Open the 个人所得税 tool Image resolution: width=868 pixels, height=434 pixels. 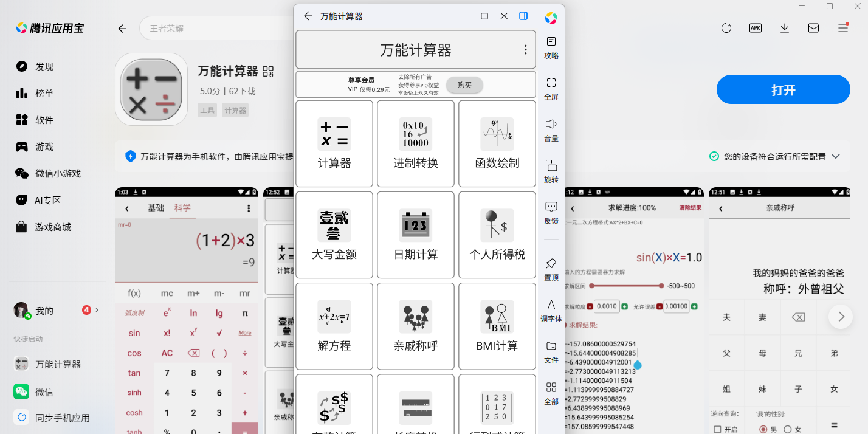click(497, 235)
